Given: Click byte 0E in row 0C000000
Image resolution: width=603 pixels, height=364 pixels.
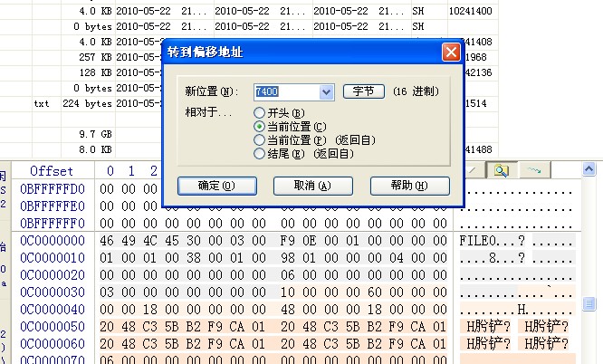Looking at the screenshot, I should pos(309,241).
